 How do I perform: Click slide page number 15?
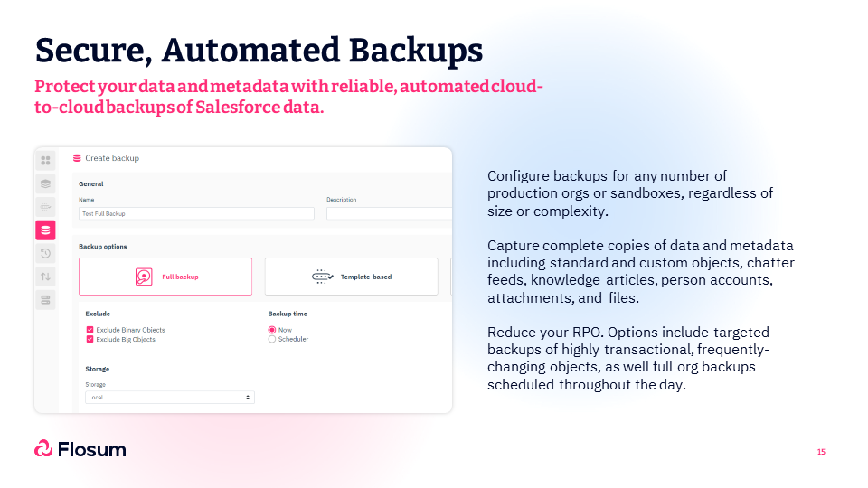[x=821, y=452]
